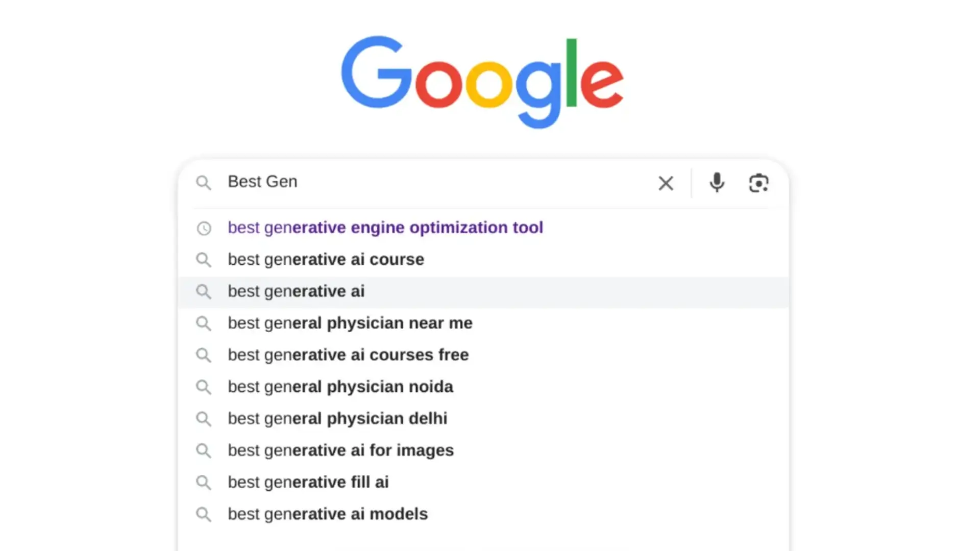The height and width of the screenshot is (551, 980).
Task: Click the voice search microphone icon
Action: pyautogui.click(x=717, y=183)
